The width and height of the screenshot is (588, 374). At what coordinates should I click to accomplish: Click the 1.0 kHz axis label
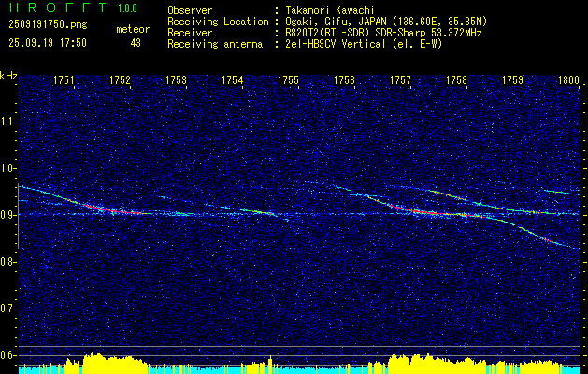[9, 168]
